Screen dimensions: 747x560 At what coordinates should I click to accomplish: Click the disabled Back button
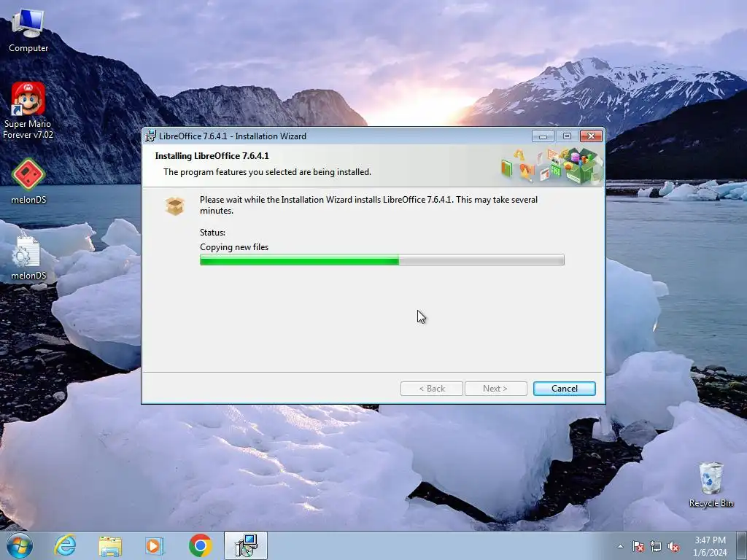(432, 389)
